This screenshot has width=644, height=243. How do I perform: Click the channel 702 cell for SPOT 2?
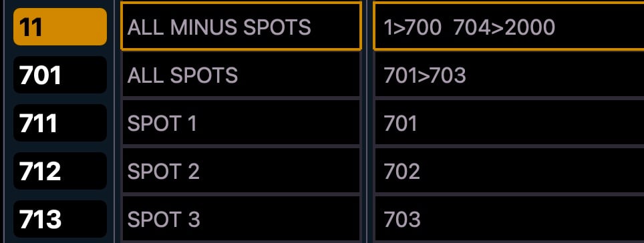(x=509, y=171)
